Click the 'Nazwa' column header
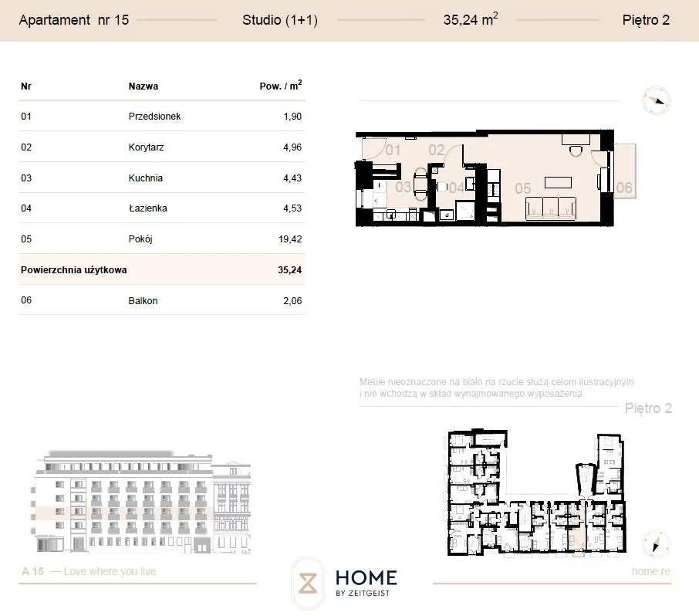Viewport: 699px width, 616px height. point(143,86)
